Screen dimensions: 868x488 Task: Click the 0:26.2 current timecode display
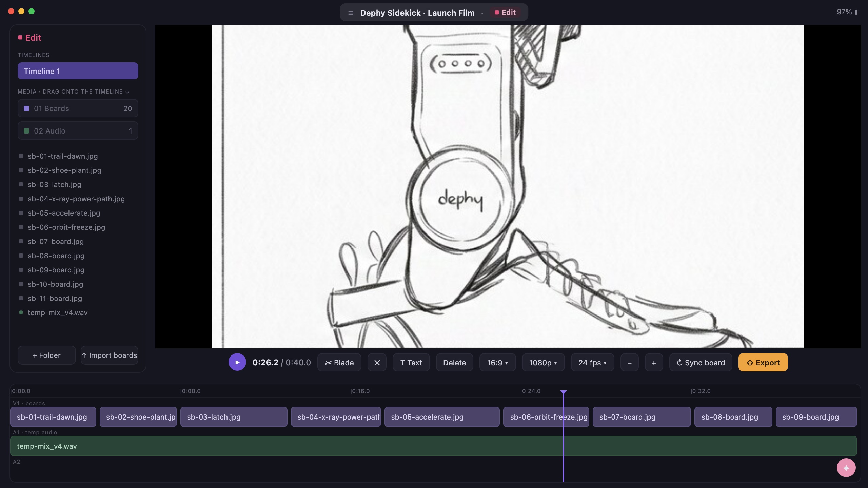coord(265,363)
